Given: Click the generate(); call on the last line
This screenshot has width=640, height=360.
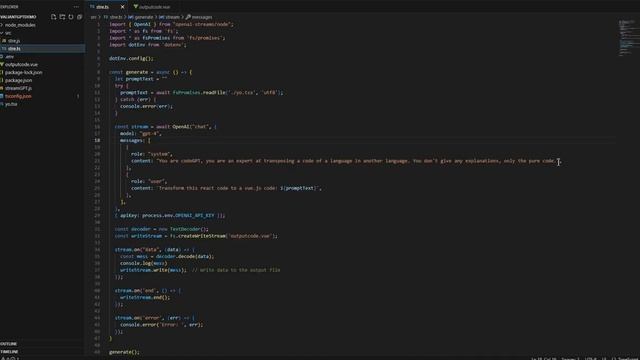Looking at the screenshot, I should [x=124, y=352].
